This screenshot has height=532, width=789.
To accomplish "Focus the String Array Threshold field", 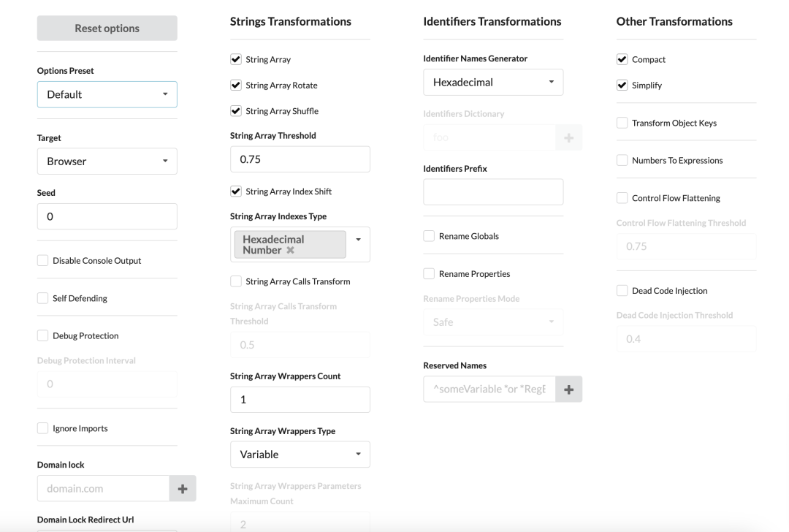I will pos(300,159).
